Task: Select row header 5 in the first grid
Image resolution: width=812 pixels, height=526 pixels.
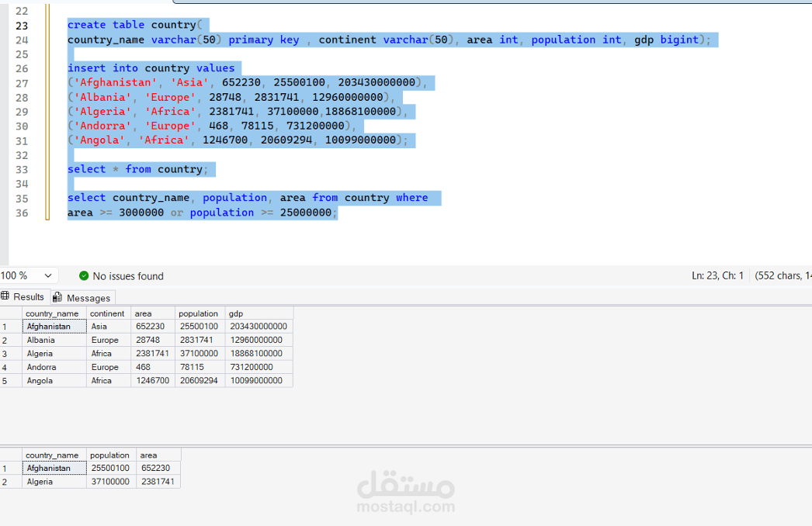Action: 11,380
